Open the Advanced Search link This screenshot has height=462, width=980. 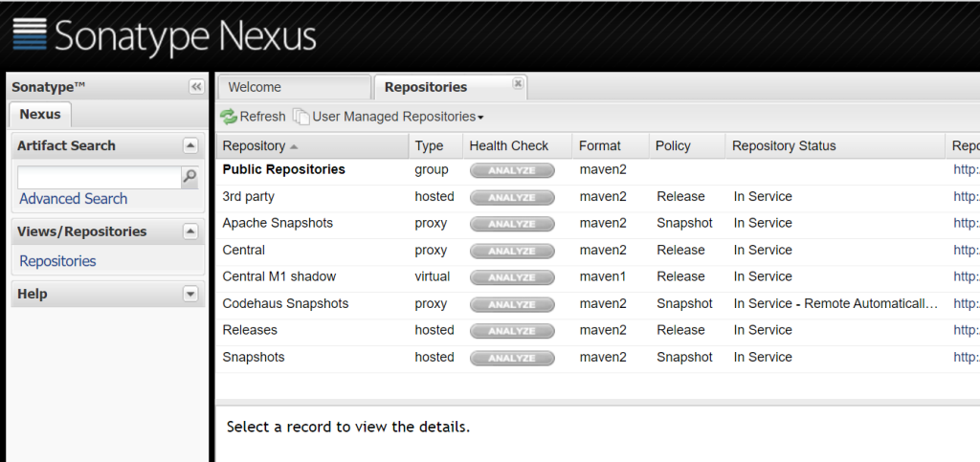[x=73, y=199]
